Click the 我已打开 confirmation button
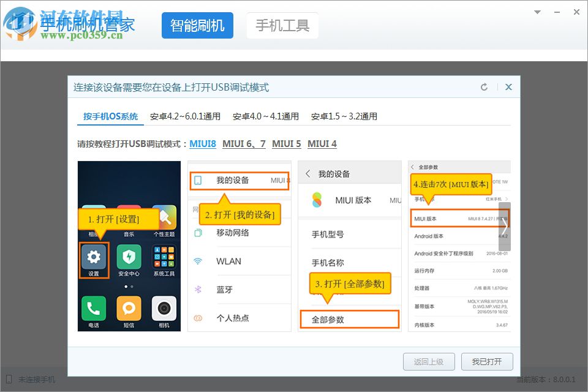The height and width of the screenshot is (392, 588). (488, 361)
